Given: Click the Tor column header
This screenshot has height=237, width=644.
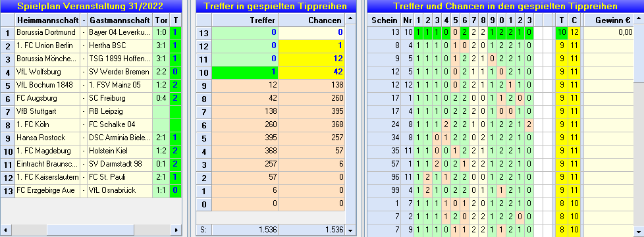Looking at the screenshot, I should tap(161, 20).
